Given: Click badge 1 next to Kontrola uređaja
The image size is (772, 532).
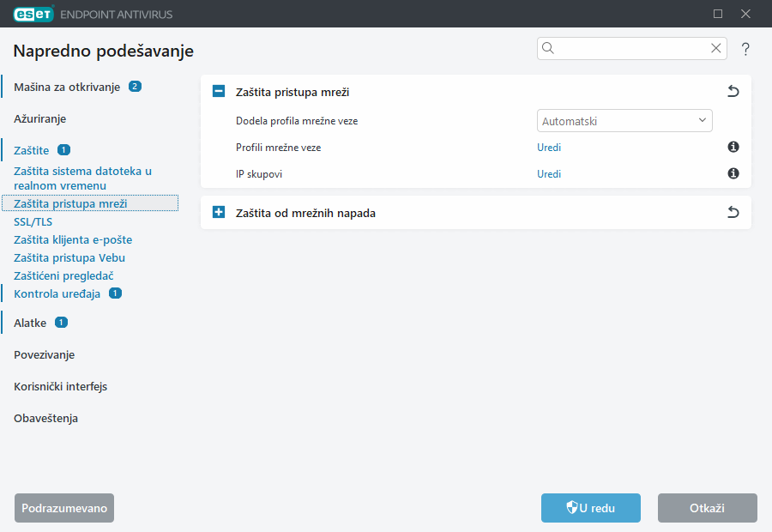Looking at the screenshot, I should click(x=115, y=293).
